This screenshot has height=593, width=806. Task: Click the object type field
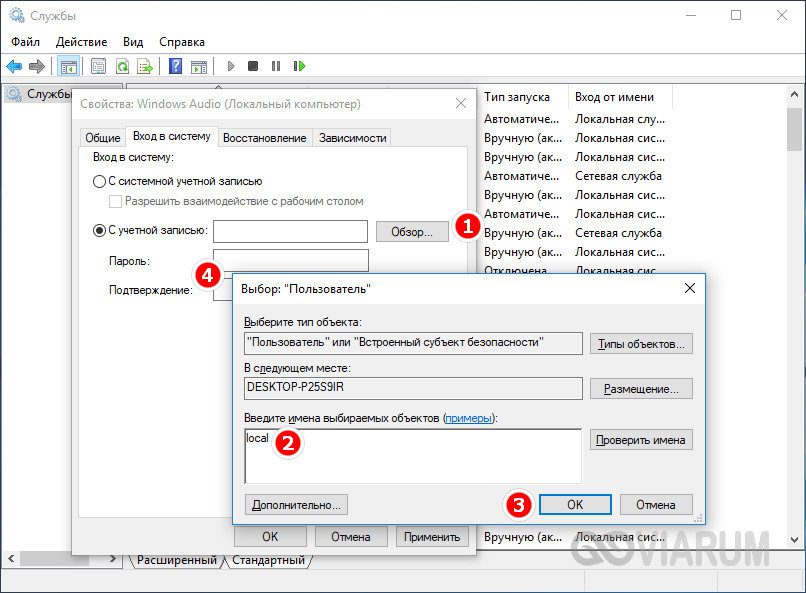(x=413, y=343)
